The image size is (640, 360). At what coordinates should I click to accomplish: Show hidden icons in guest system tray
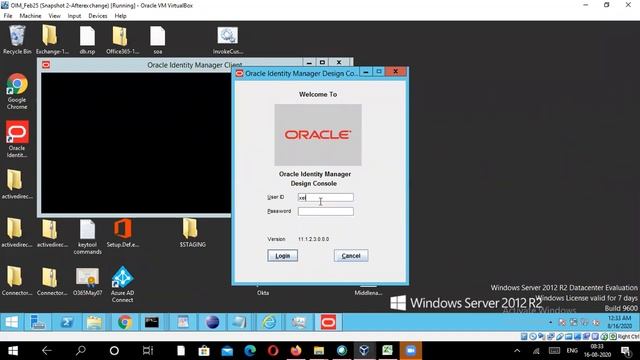point(551,322)
